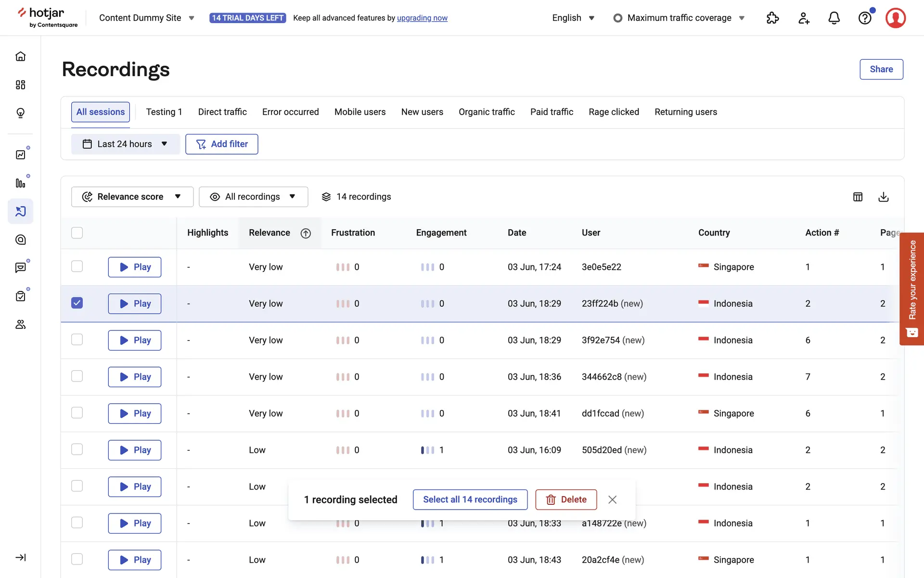Open the integrations puzzle icon
Screen dimensions: 924x578
coord(772,18)
